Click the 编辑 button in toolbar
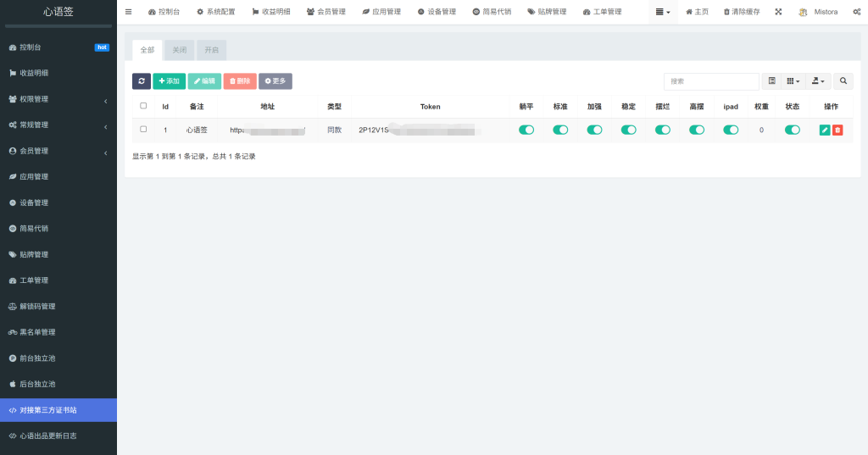 click(x=204, y=80)
